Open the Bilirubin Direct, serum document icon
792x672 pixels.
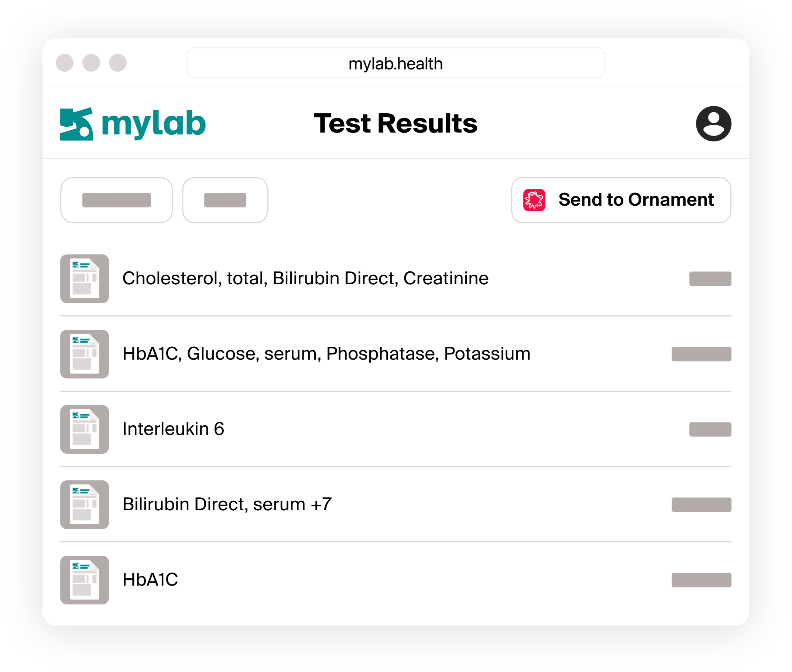[85, 505]
